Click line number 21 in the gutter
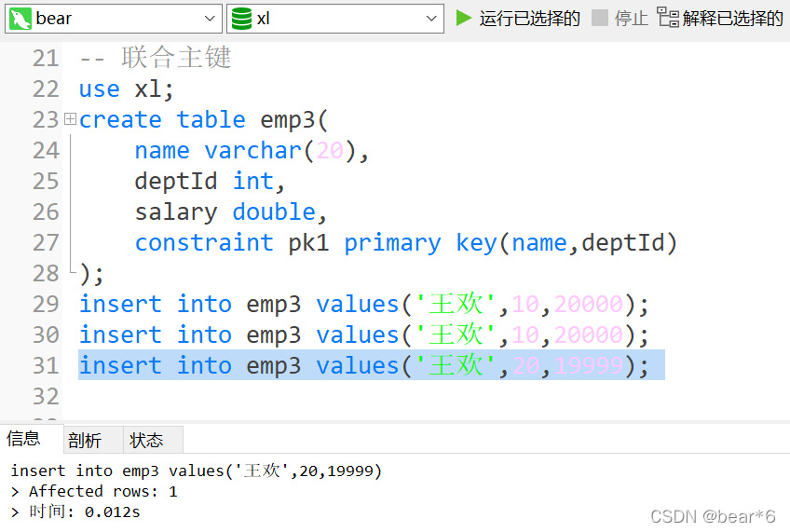The height and width of the screenshot is (532, 790). point(46,59)
